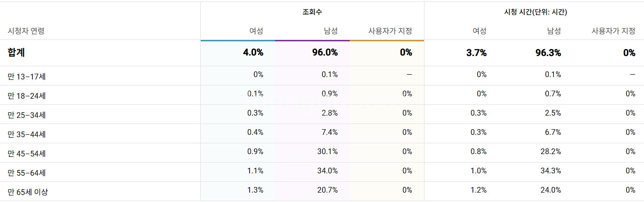The width and height of the screenshot is (644, 202).
Task: Click the blue bar under 조회수 여성
Action: point(238,40)
